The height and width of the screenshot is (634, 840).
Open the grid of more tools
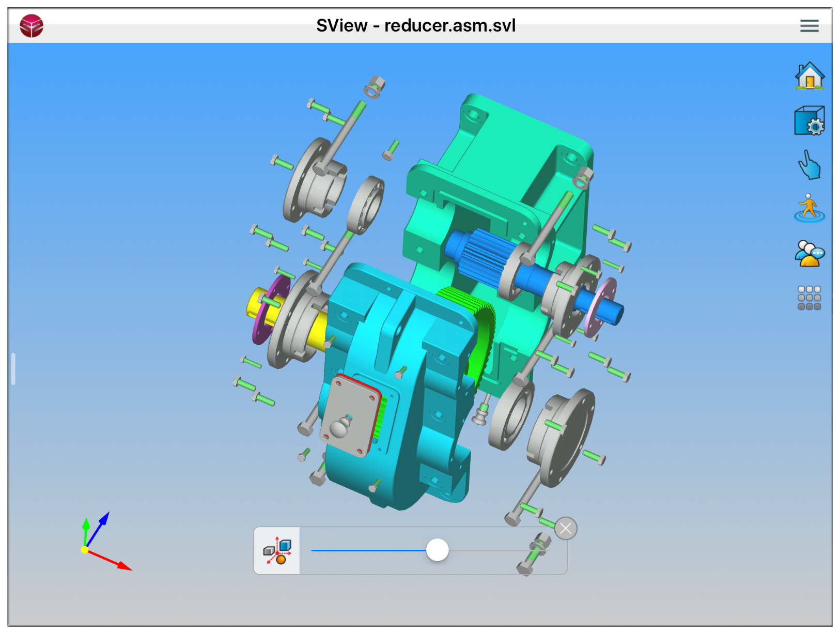(809, 298)
